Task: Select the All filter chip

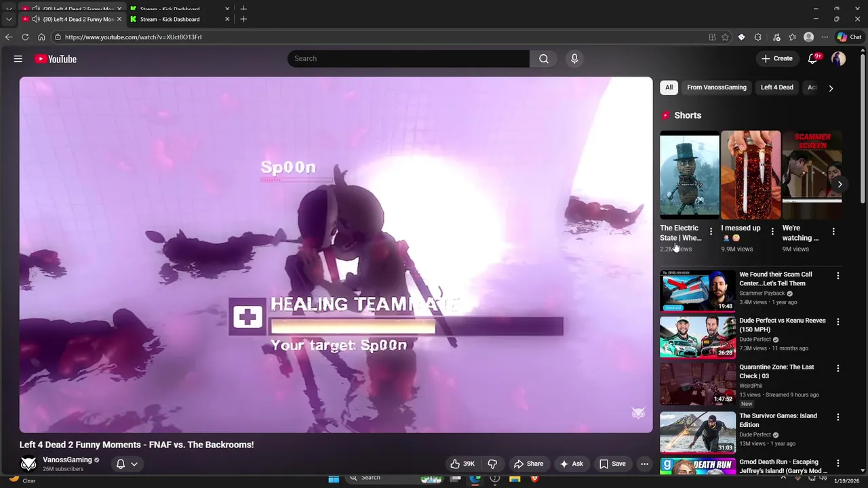Action: pyautogui.click(x=669, y=87)
